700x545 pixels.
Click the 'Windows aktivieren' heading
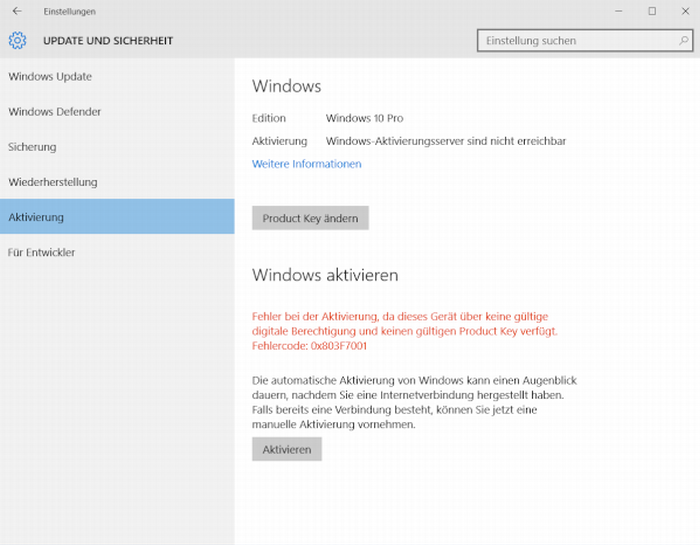325,274
